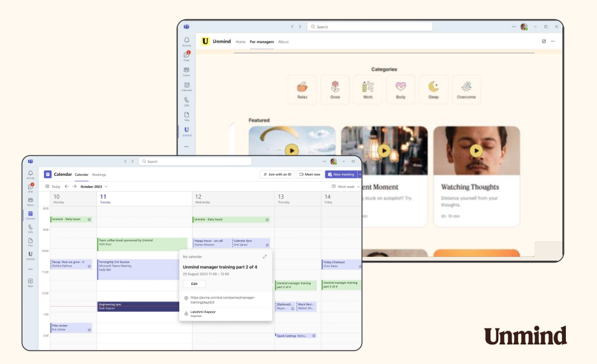Open Work category in Unmind
The width and height of the screenshot is (597, 364).
pos(368,89)
